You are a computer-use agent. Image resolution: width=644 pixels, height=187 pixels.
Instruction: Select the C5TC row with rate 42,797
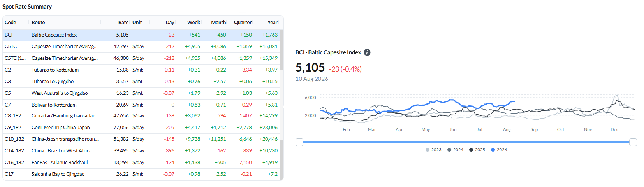[141, 47]
